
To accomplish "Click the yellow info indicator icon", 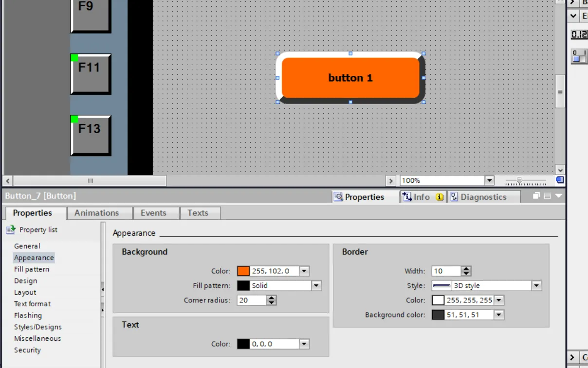I will pyautogui.click(x=440, y=197).
